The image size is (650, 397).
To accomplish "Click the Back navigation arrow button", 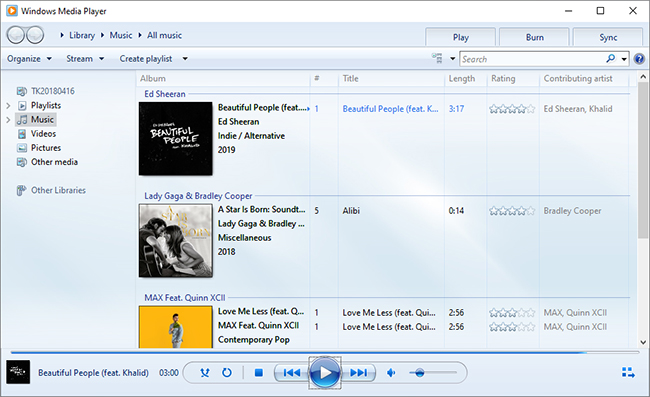I will pos(15,35).
